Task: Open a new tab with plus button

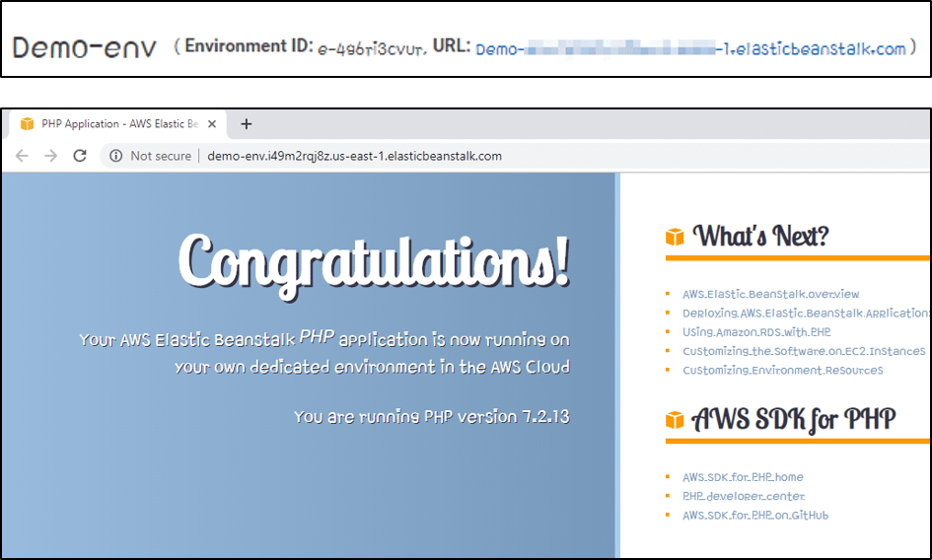Action: tap(247, 123)
